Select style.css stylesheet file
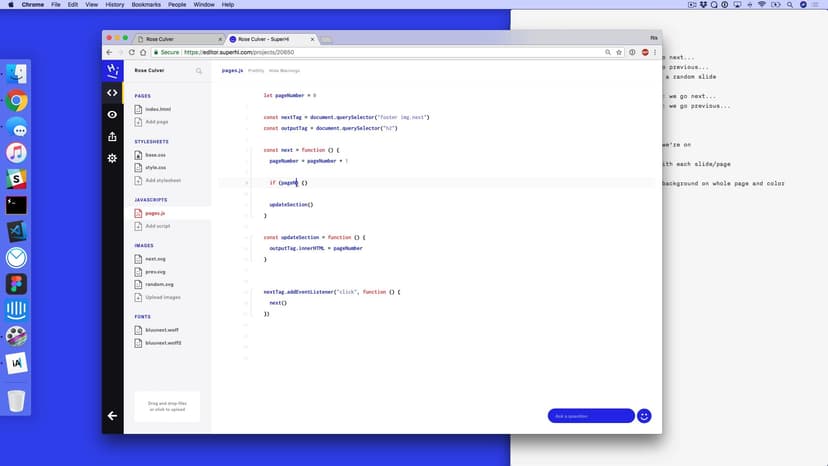Screen dimensions: 828x466 (x=155, y=167)
